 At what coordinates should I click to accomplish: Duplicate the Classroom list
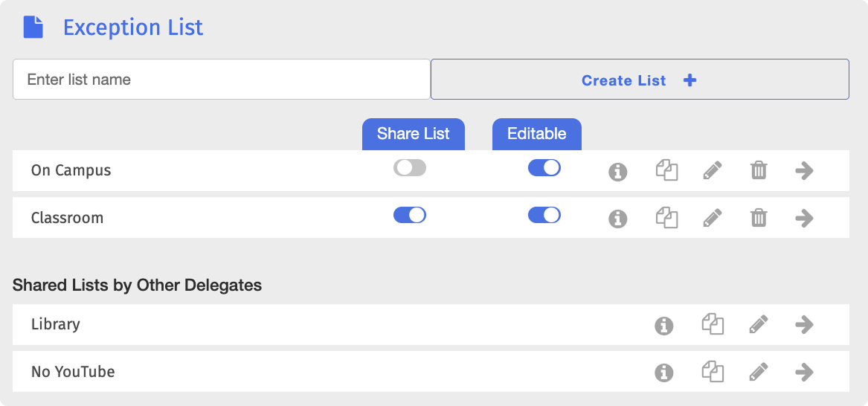click(667, 217)
